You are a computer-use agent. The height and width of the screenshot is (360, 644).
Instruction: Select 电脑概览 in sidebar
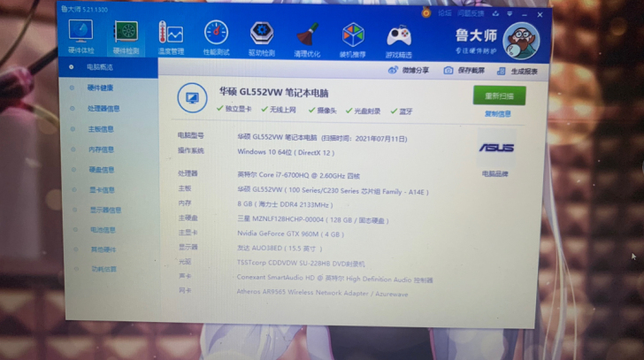point(108,67)
